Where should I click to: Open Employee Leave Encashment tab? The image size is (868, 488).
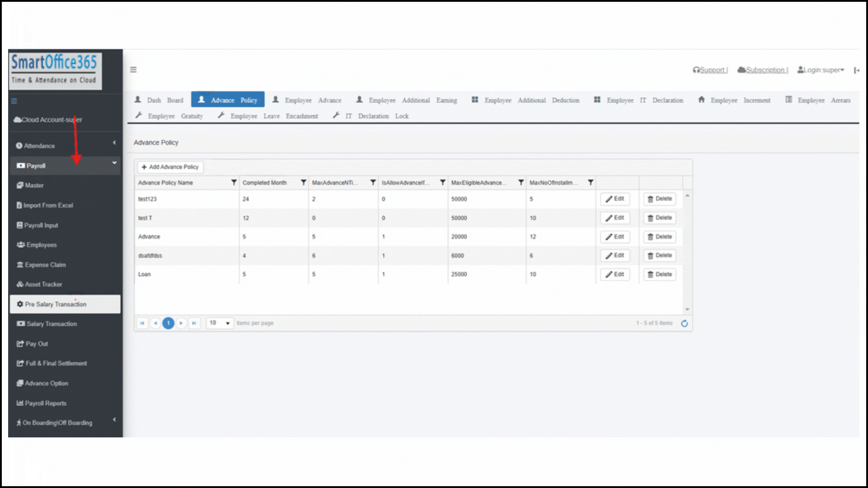(x=268, y=116)
